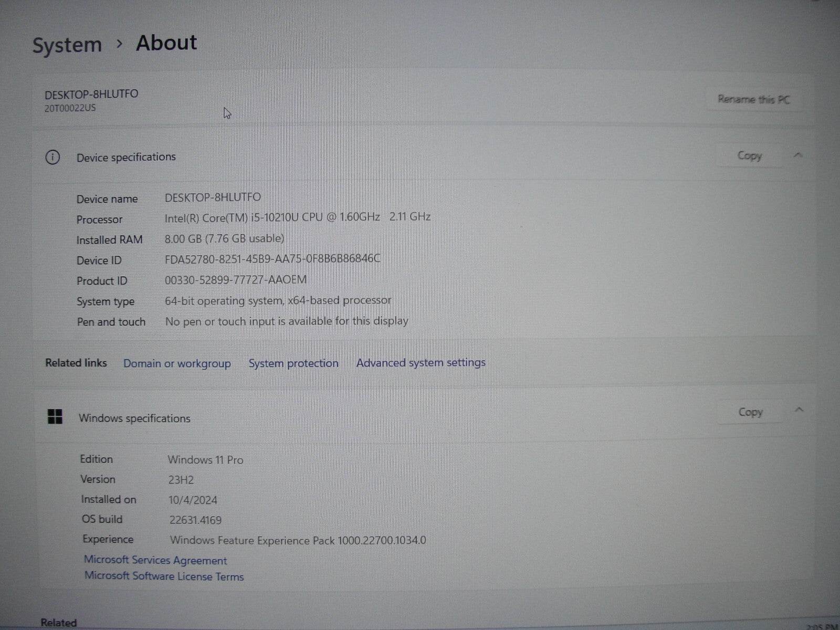The height and width of the screenshot is (630, 840).
Task: Click the Windows specifications logo icon
Action: click(x=55, y=418)
